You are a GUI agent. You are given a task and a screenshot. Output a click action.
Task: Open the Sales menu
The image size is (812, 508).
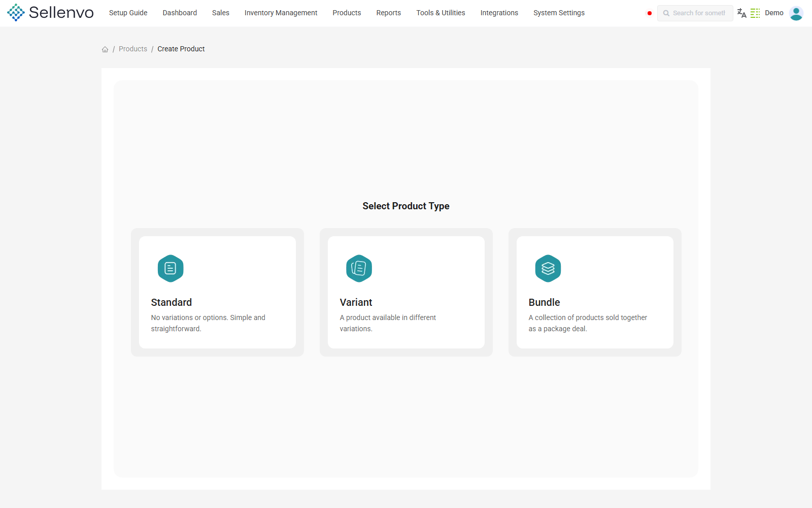coord(221,13)
